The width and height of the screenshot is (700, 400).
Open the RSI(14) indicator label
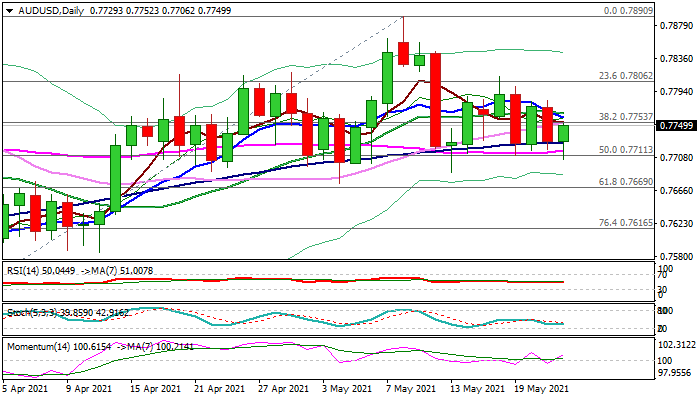coord(26,269)
